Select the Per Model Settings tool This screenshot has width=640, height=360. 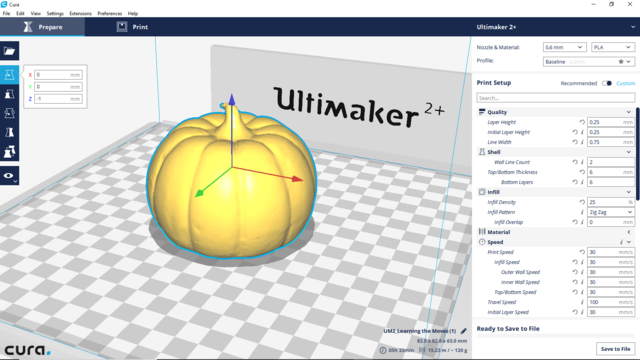pos(9,152)
